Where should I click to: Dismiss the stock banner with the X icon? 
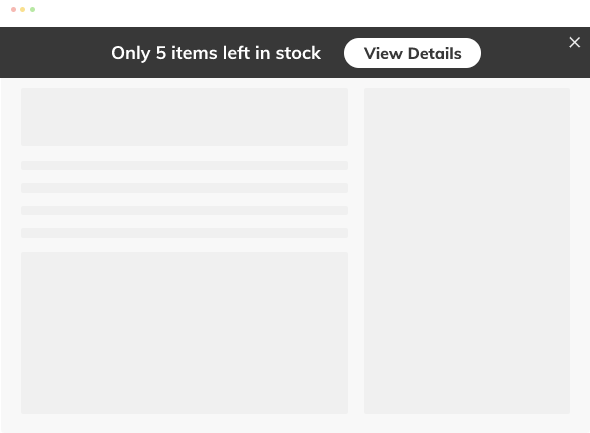point(574,42)
